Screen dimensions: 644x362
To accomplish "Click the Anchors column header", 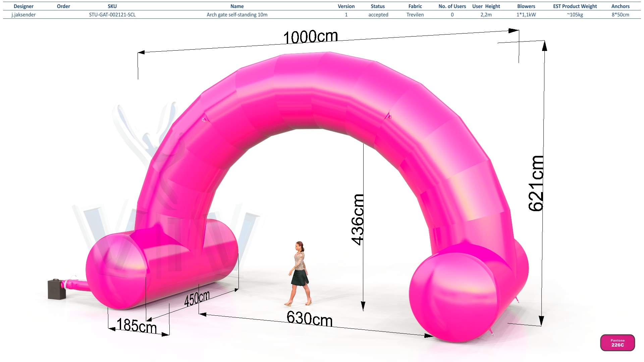I will point(621,6).
